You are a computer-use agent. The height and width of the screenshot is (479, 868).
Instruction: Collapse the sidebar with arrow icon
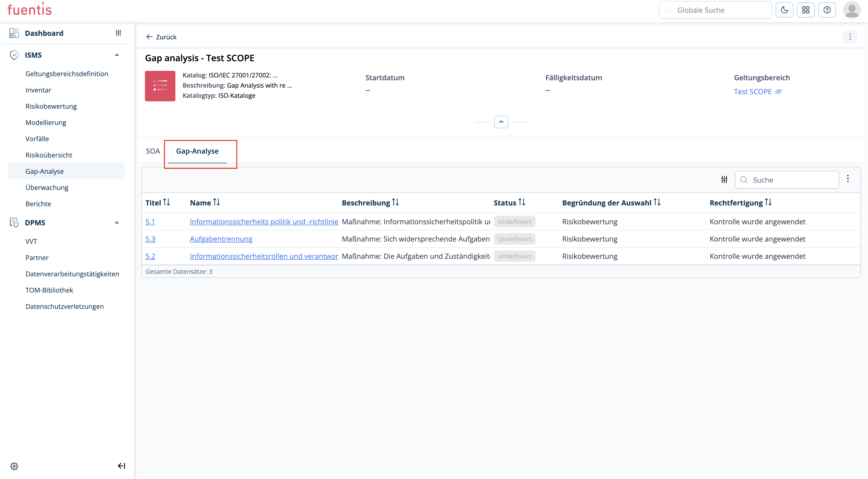(x=121, y=466)
